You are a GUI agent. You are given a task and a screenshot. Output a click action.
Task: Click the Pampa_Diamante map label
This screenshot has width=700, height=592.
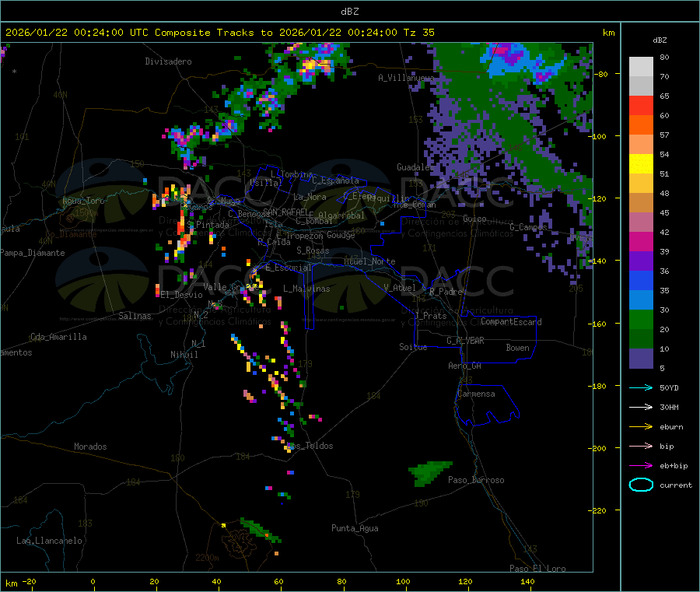[33, 253]
